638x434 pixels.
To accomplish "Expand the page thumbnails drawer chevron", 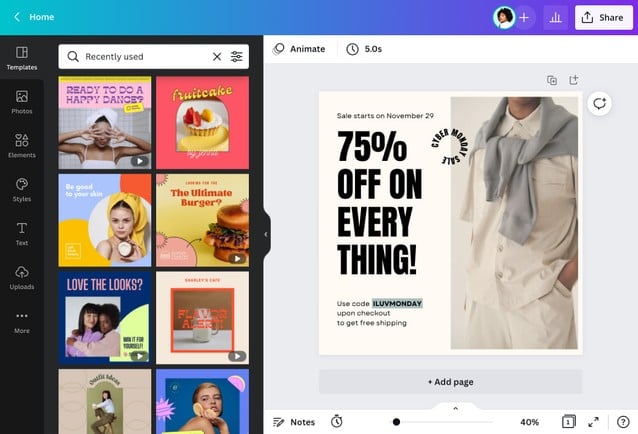I will 456,407.
